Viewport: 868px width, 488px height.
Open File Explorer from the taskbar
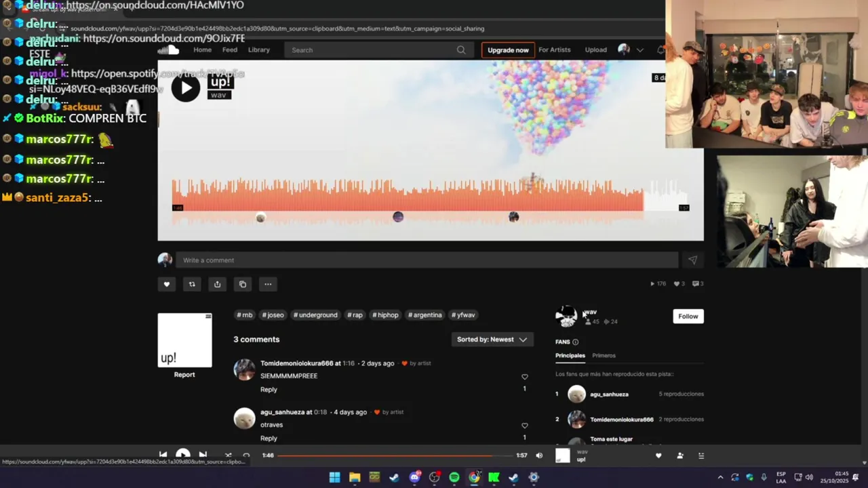(x=355, y=478)
